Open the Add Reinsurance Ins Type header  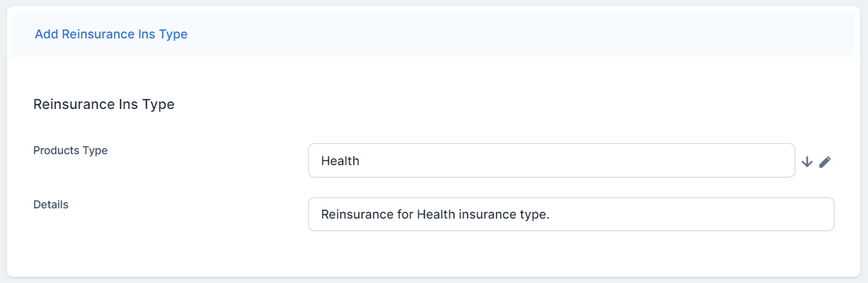point(111,34)
